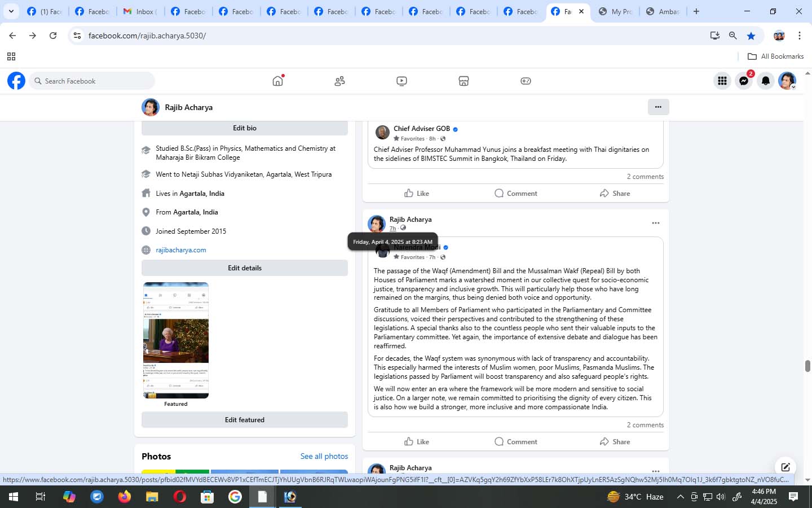Click the page vertical scrollbar thumb
The height and width of the screenshot is (508, 812).
(807, 366)
